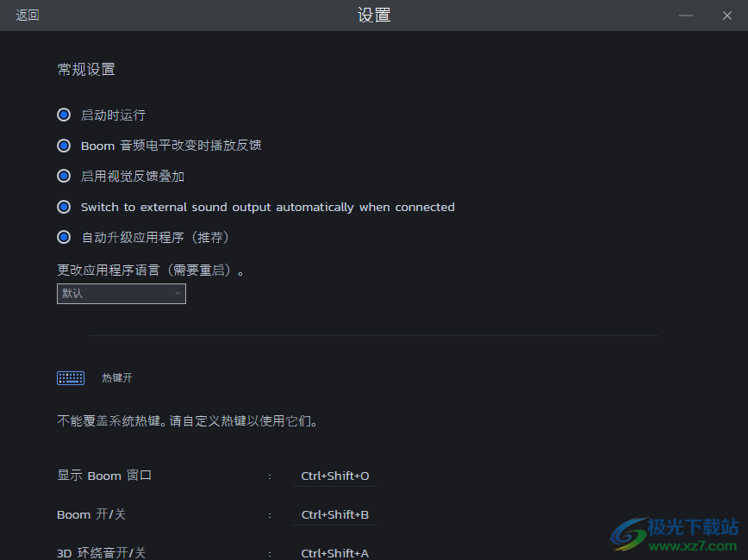Toggle Boom 音频电平改变时播放反馈 option
The height and width of the screenshot is (560, 748).
63,145
